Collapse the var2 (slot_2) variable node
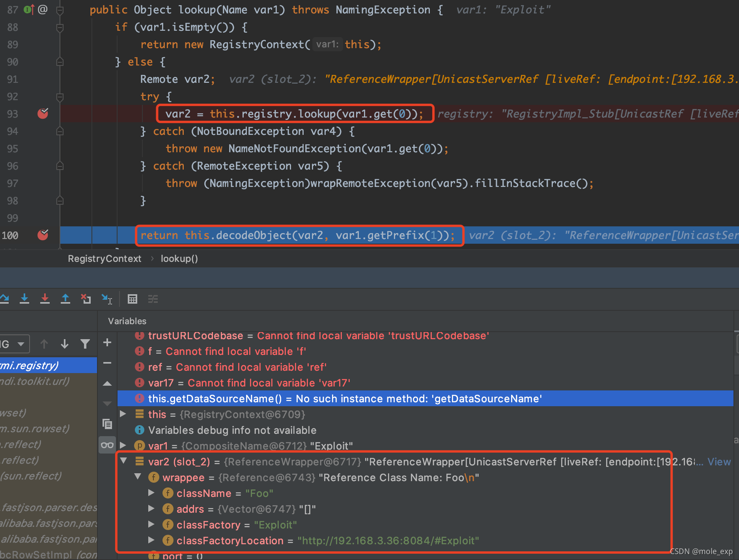The width and height of the screenshot is (739, 560). (123, 461)
